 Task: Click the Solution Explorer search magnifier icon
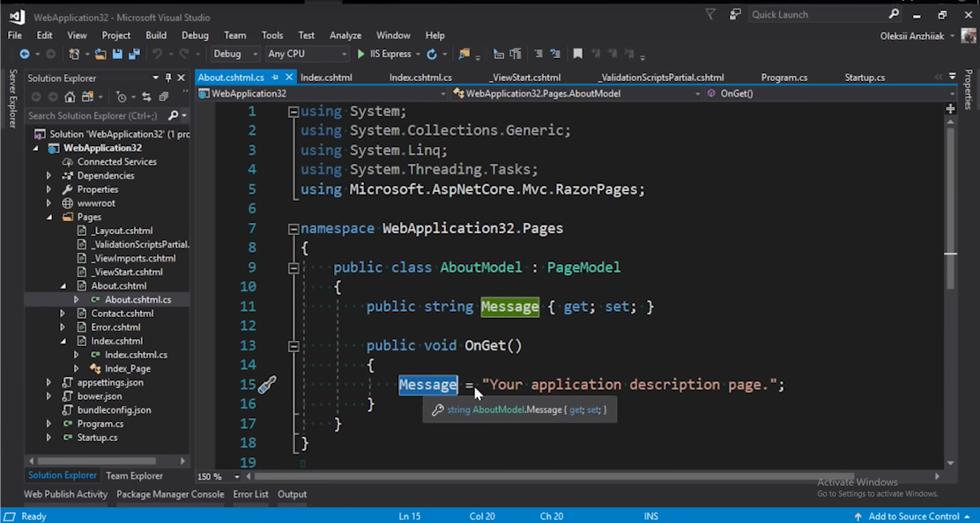173,115
